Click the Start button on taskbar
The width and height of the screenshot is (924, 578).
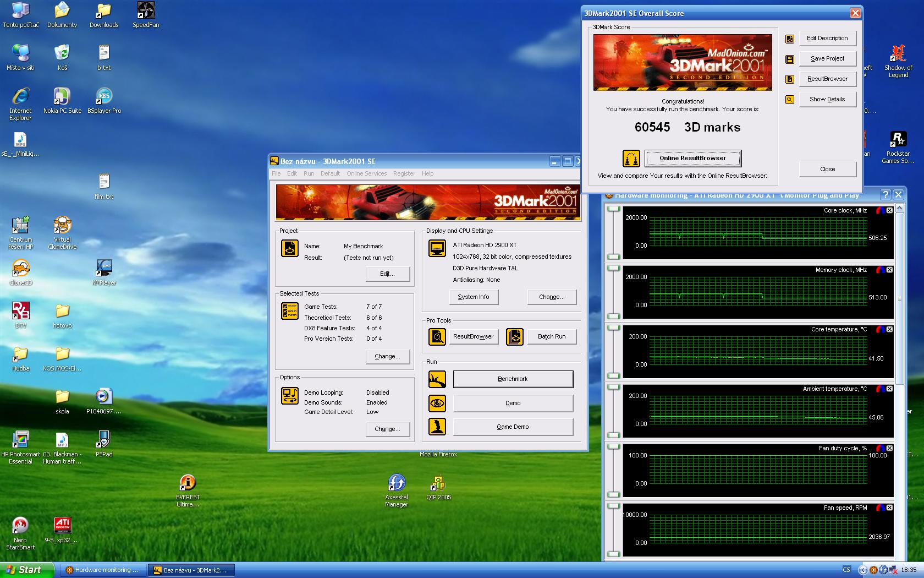[x=28, y=570]
